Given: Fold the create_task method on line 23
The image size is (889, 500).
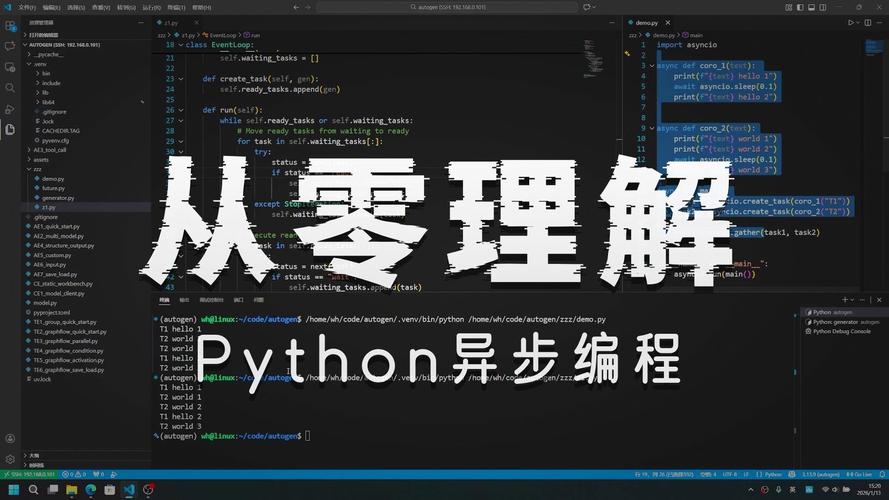Looking at the screenshot, I should click(181, 79).
